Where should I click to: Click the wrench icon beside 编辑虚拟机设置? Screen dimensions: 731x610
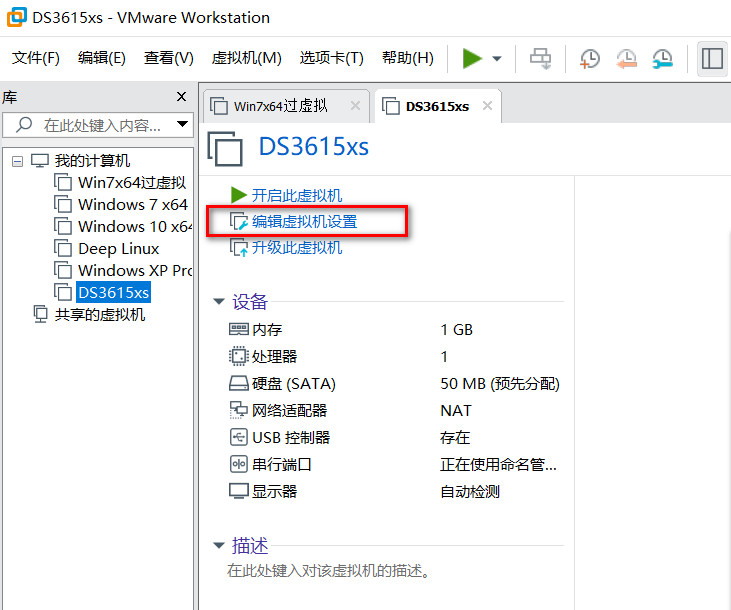[239, 222]
